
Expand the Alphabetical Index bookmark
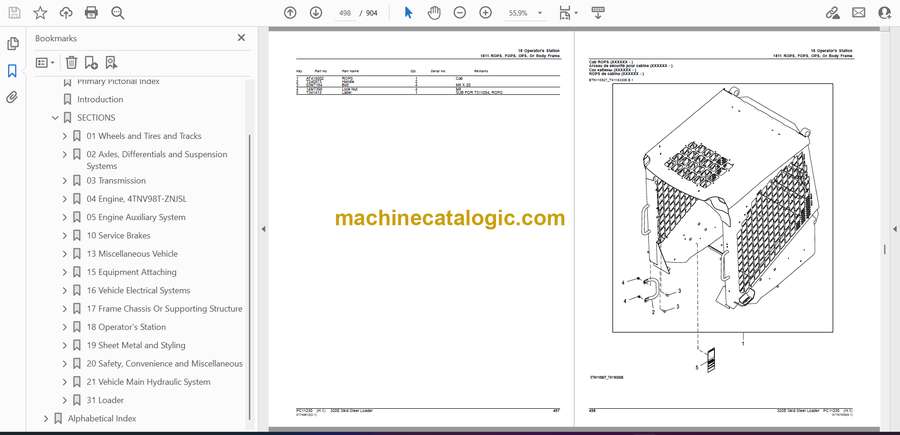[45, 418]
